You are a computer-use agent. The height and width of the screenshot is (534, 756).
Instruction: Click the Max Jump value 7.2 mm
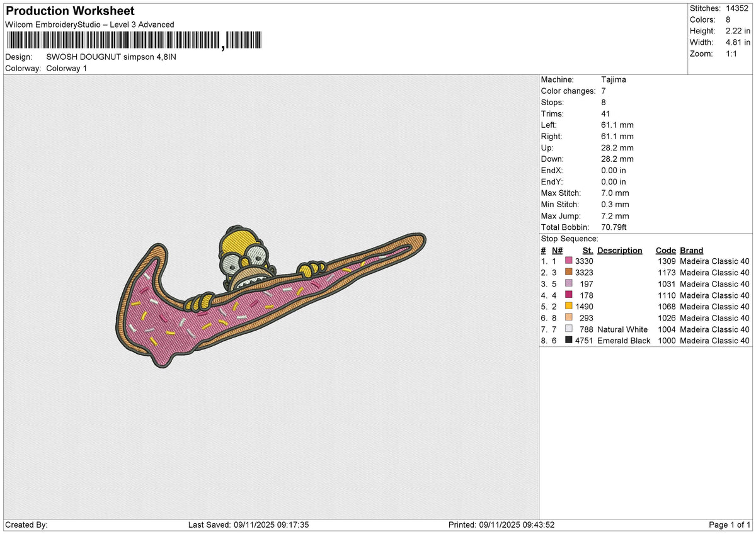coord(615,216)
